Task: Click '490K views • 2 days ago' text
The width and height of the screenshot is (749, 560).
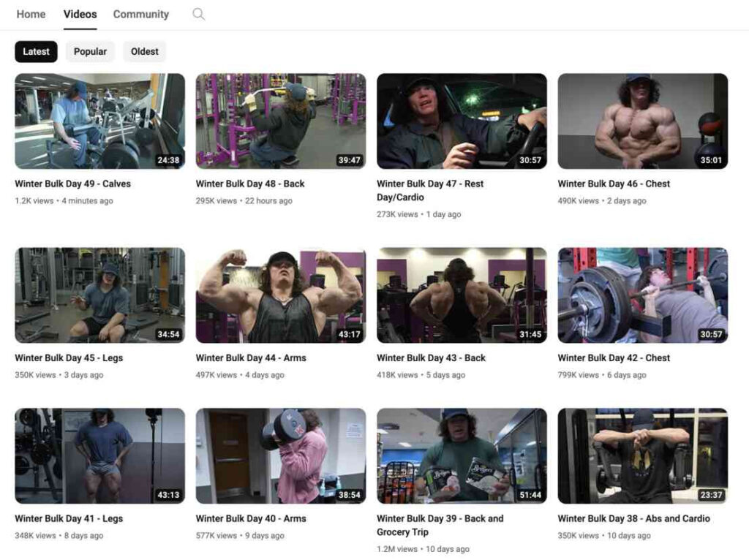Action: [602, 201]
